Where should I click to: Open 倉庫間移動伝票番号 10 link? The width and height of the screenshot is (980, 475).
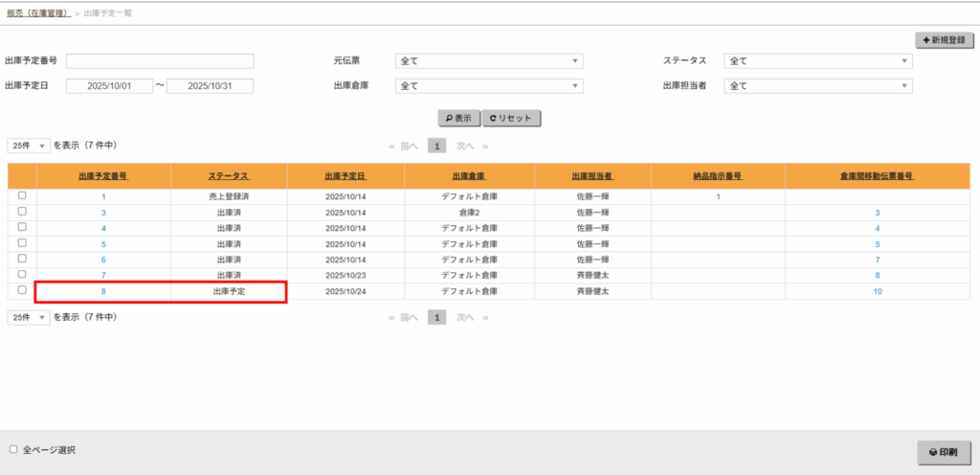[877, 290]
